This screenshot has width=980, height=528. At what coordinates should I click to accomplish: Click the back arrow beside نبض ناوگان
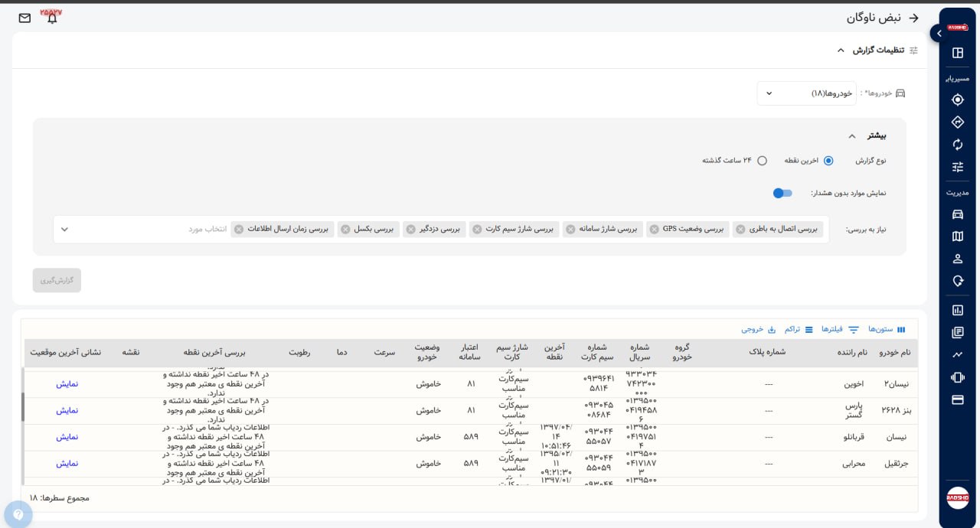click(x=913, y=18)
